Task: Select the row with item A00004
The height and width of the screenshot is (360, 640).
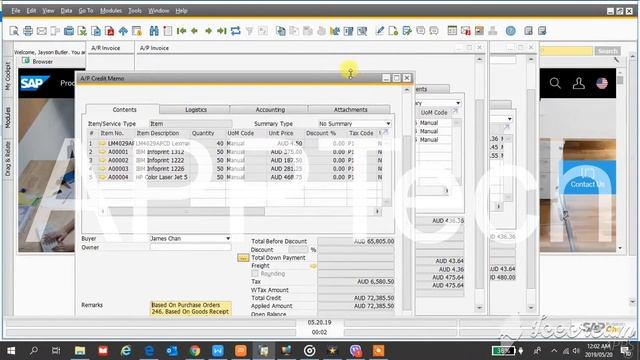Action: tap(235, 177)
